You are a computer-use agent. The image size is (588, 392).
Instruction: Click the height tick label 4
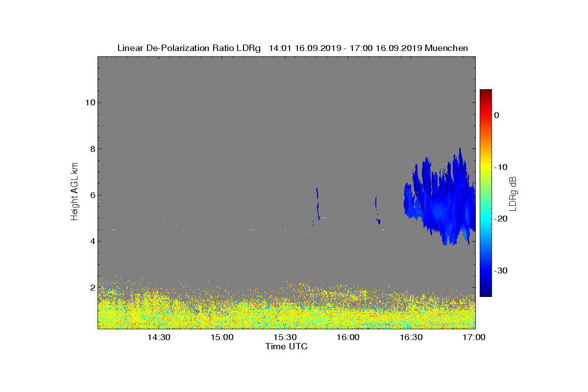point(92,241)
